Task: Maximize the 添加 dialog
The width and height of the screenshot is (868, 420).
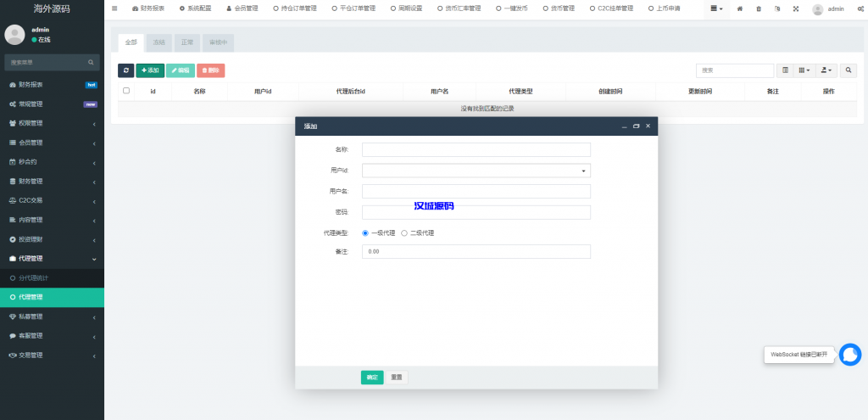Action: [636, 126]
